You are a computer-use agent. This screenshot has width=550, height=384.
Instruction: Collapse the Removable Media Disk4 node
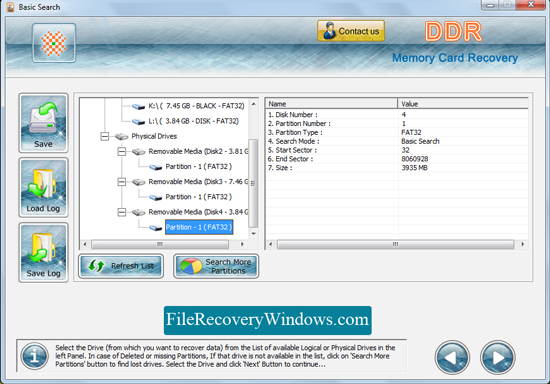122,212
